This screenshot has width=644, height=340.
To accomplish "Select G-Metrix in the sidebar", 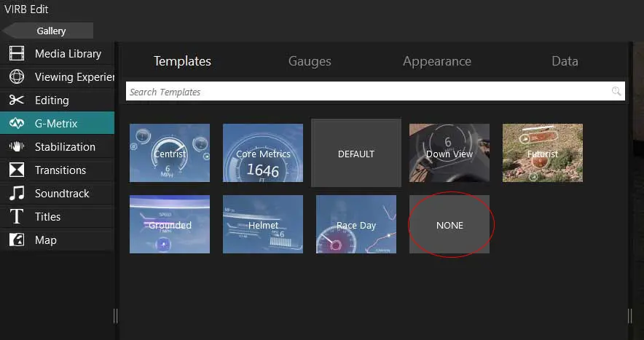I will pos(58,123).
